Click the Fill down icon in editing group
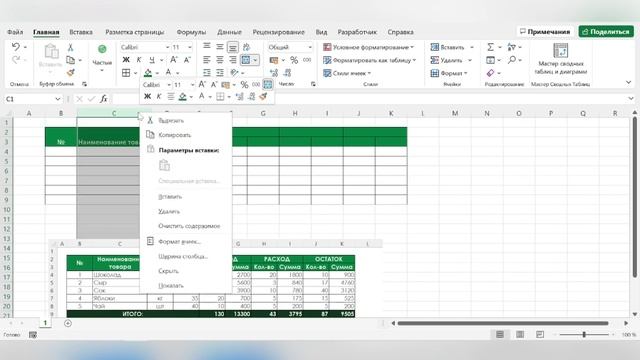Image resolution: width=640 pixels, height=360 pixels. [x=490, y=60]
